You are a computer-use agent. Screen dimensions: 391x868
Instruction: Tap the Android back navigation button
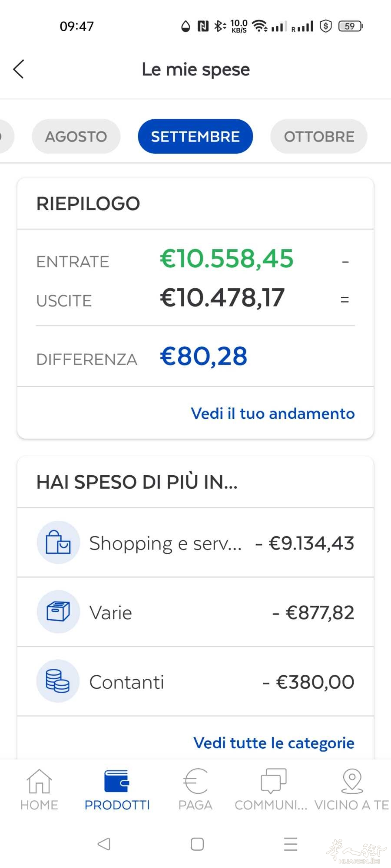point(104,844)
